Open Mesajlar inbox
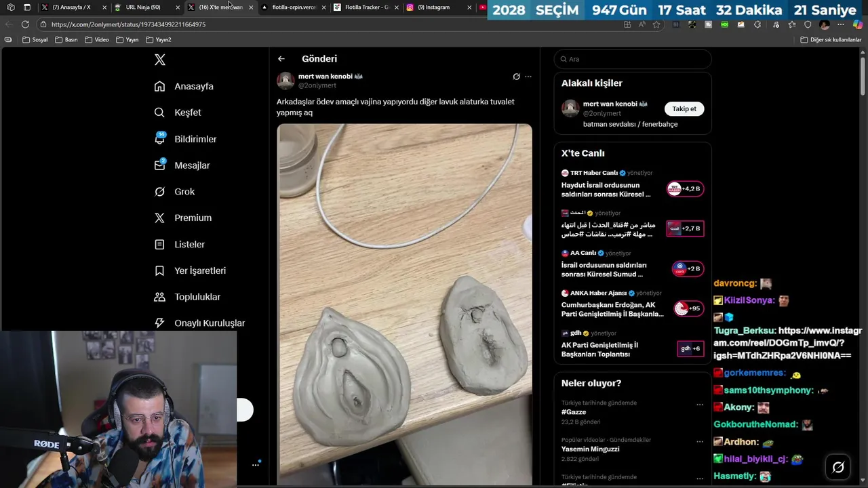 [182, 165]
